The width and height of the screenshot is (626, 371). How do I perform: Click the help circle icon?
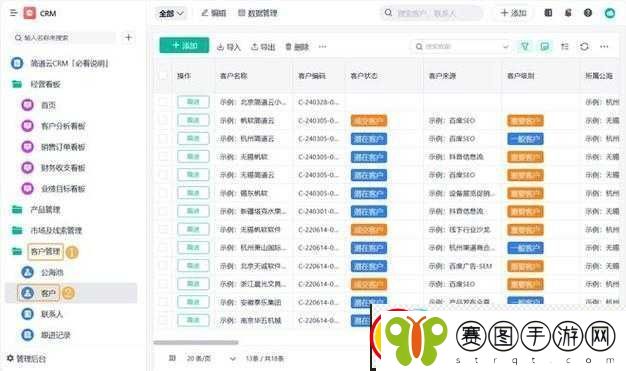click(x=588, y=13)
